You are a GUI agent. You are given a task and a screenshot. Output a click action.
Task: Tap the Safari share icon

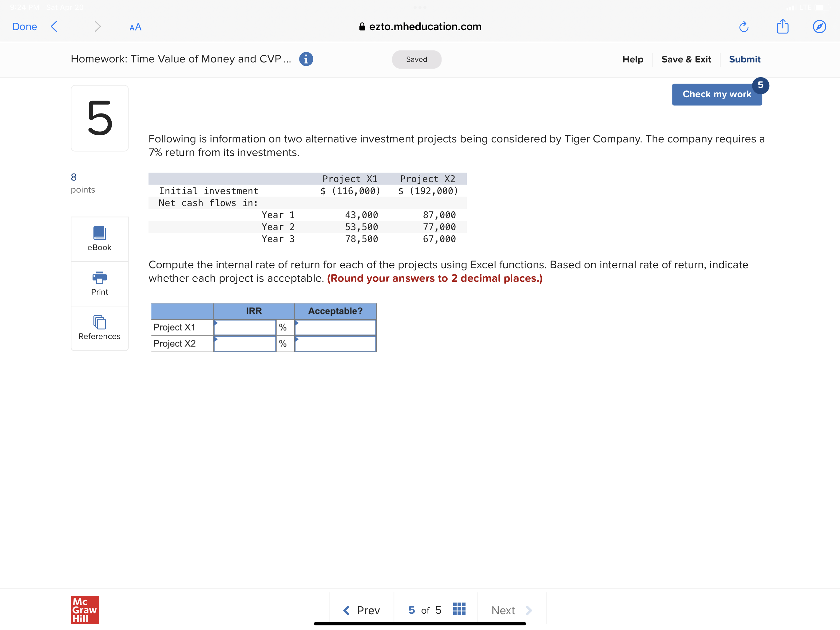[x=782, y=26]
